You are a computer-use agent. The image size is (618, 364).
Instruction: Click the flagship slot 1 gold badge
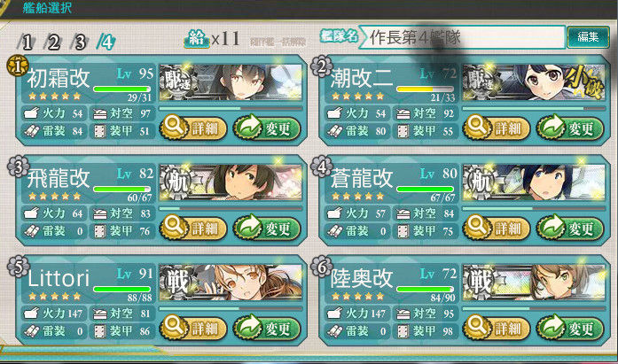click(x=18, y=66)
